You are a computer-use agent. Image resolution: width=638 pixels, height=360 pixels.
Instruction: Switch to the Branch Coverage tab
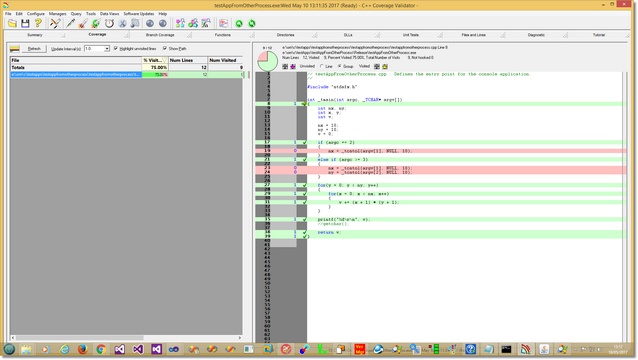click(160, 35)
